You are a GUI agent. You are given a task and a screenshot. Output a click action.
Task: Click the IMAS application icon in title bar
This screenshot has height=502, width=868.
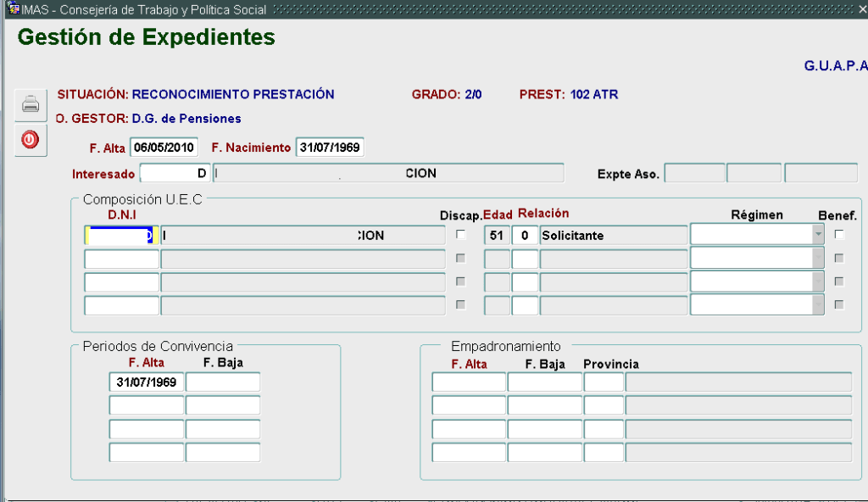coord(14,9)
